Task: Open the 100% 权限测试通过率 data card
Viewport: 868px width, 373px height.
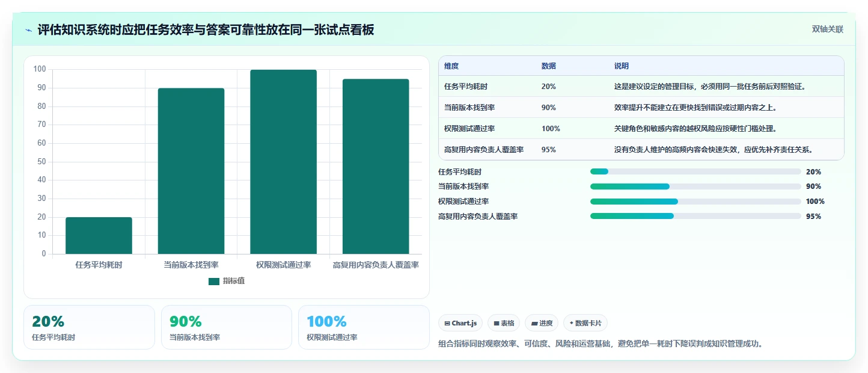Action: point(364,327)
